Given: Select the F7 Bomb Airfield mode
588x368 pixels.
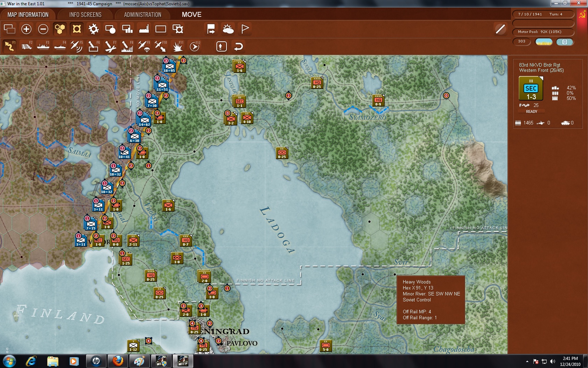Looking at the screenshot, I should coord(110,46).
